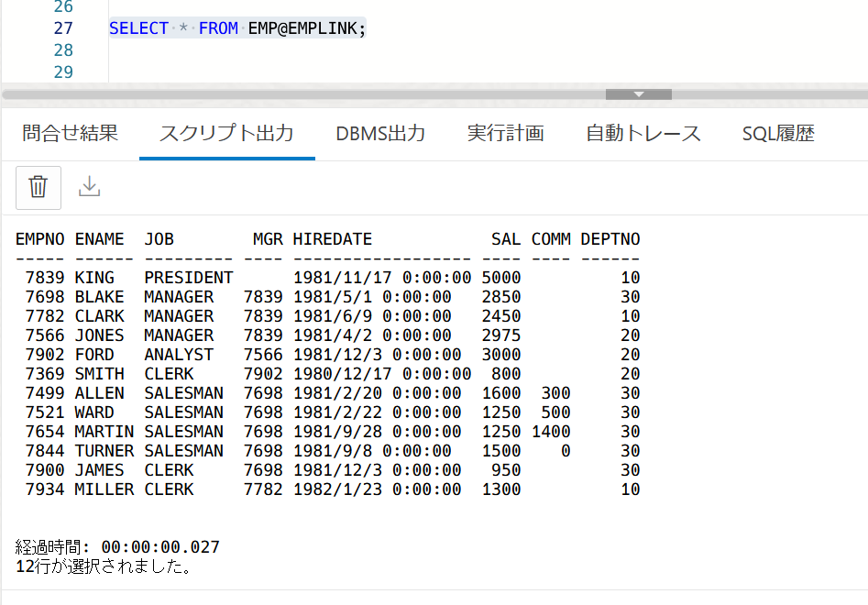This screenshot has width=868, height=605.
Task: View the 実行計画 tab
Action: 507,133
